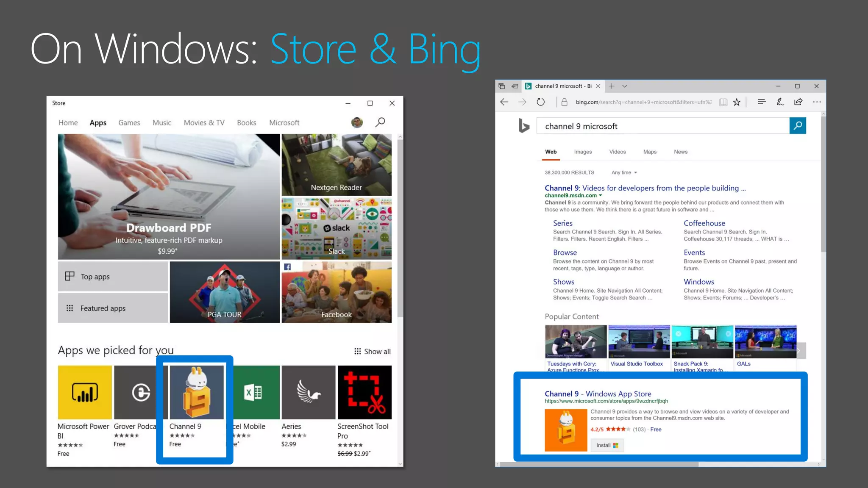The width and height of the screenshot is (868, 488).
Task: Open News tab on Bing
Action: click(x=681, y=152)
